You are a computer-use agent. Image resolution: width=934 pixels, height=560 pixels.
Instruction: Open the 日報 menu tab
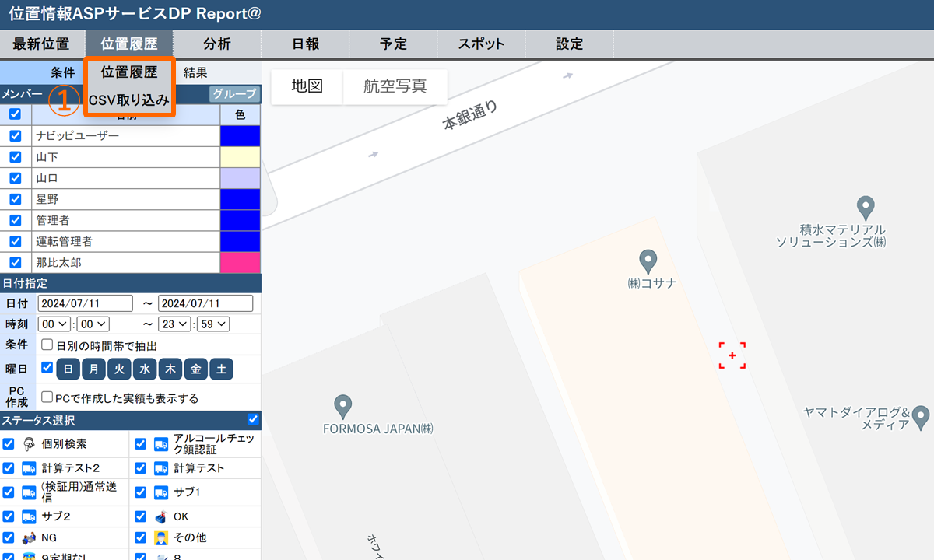(305, 44)
